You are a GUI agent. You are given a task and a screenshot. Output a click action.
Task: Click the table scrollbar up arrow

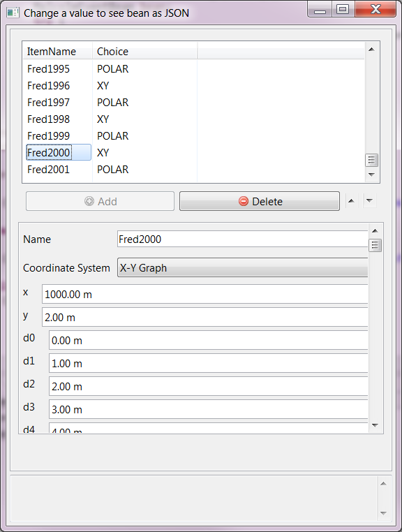point(371,50)
